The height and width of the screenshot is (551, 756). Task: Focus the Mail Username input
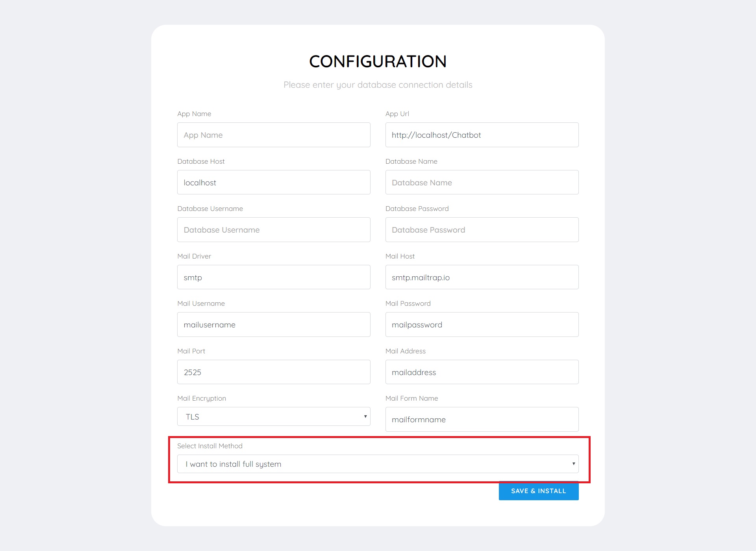[x=274, y=325]
